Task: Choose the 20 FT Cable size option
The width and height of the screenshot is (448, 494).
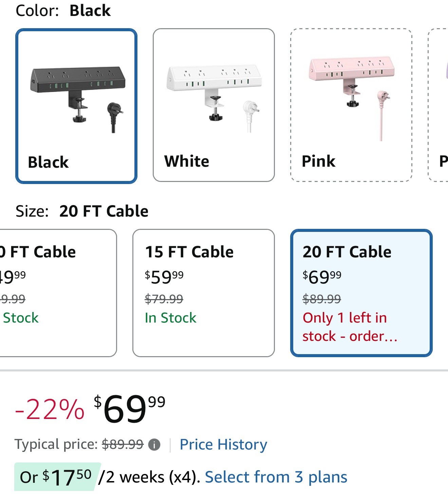Action: coord(361,293)
